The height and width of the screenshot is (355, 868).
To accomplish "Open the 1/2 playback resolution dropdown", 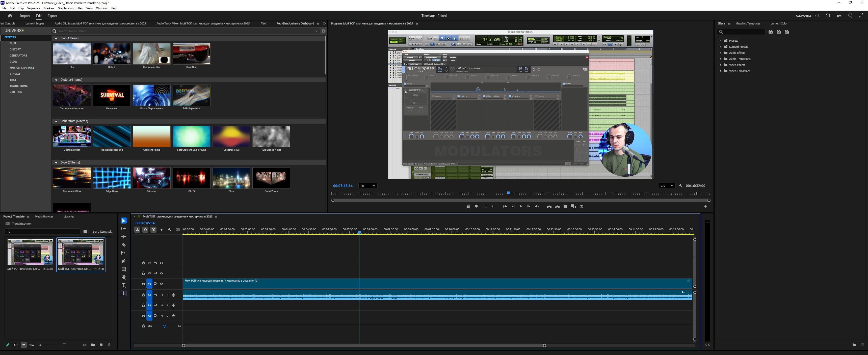I will (x=667, y=186).
